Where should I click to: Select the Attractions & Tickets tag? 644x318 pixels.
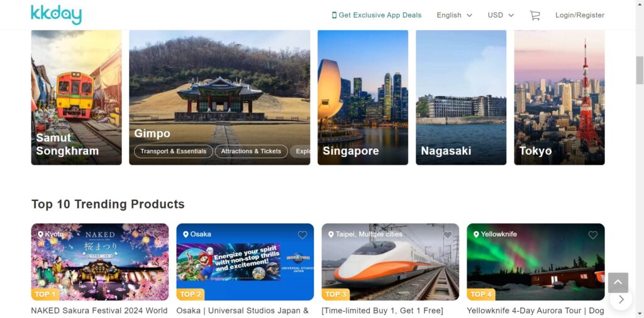251,151
